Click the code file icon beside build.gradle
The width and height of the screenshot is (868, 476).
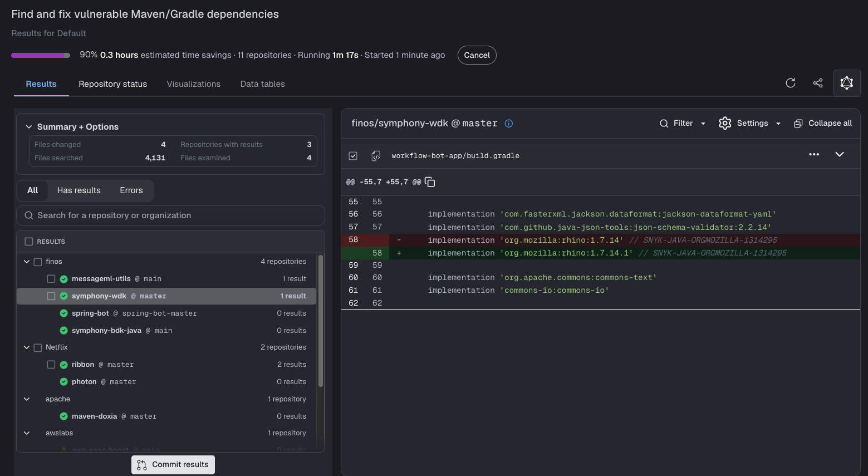tap(376, 156)
